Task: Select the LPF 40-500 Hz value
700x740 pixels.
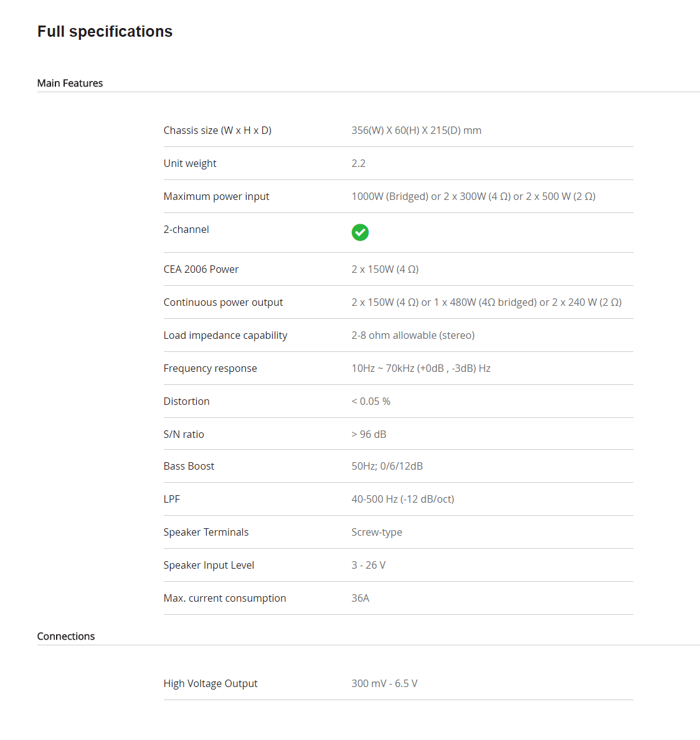Action: click(x=403, y=499)
